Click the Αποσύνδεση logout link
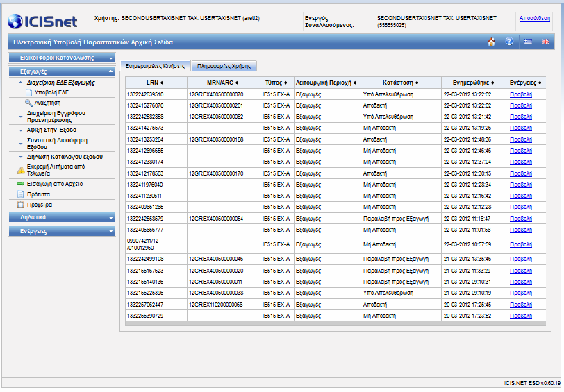564x392 pixels. click(535, 18)
